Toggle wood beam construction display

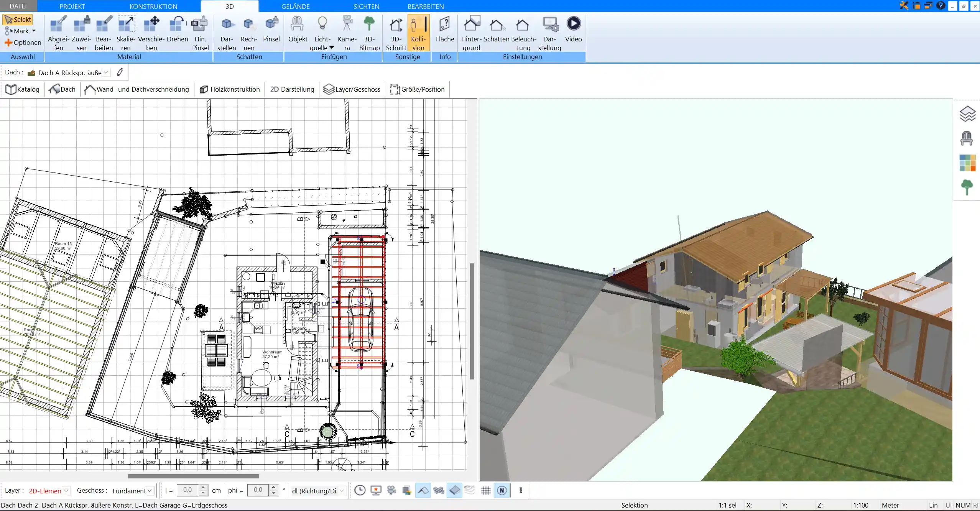pyautogui.click(x=439, y=490)
